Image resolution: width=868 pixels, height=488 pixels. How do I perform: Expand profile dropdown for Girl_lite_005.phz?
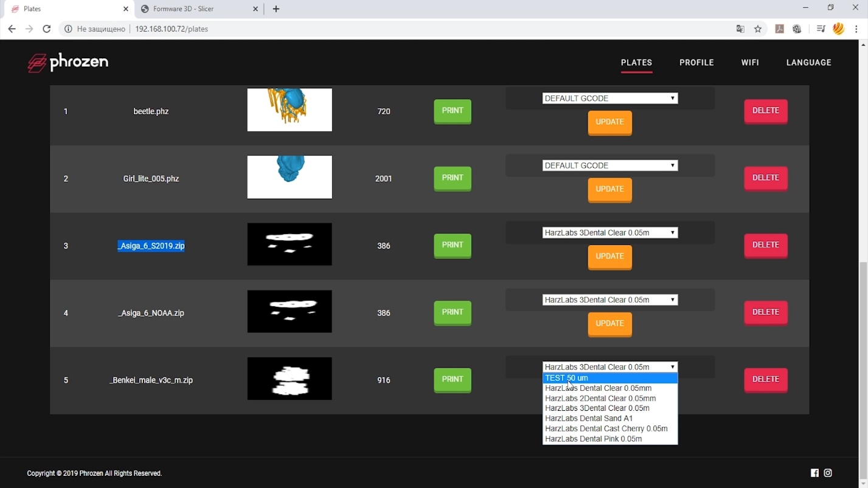(x=609, y=166)
